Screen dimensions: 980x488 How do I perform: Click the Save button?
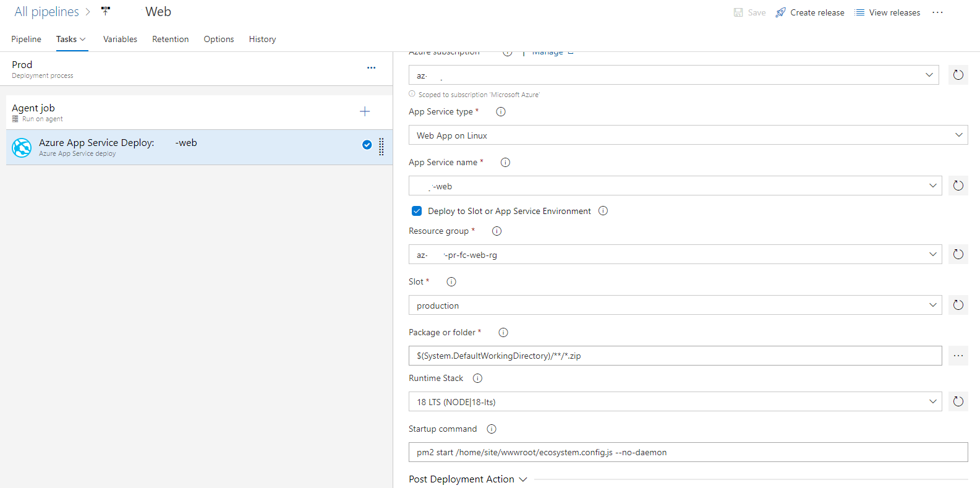(x=750, y=12)
